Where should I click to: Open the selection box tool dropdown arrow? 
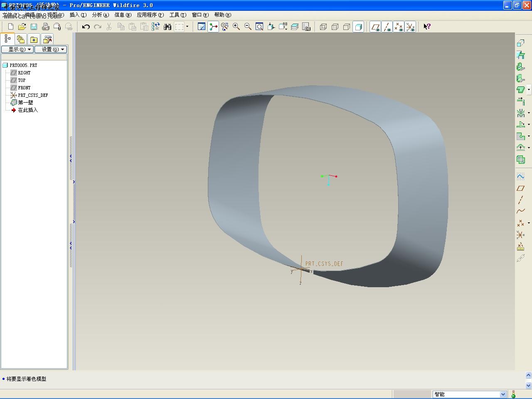click(x=187, y=27)
